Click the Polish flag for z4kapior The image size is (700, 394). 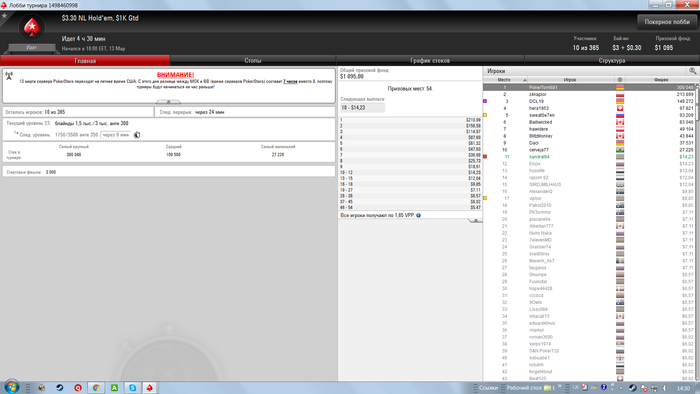pos(620,95)
